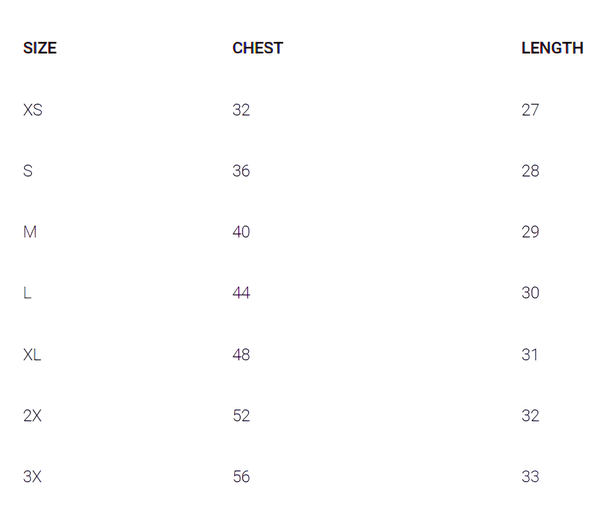Click chest value 32

click(x=241, y=110)
